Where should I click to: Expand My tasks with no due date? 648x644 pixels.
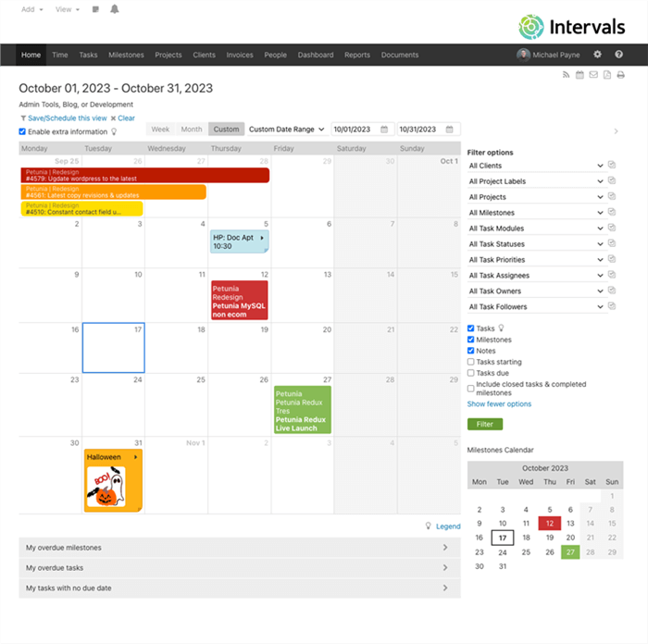[240, 588]
